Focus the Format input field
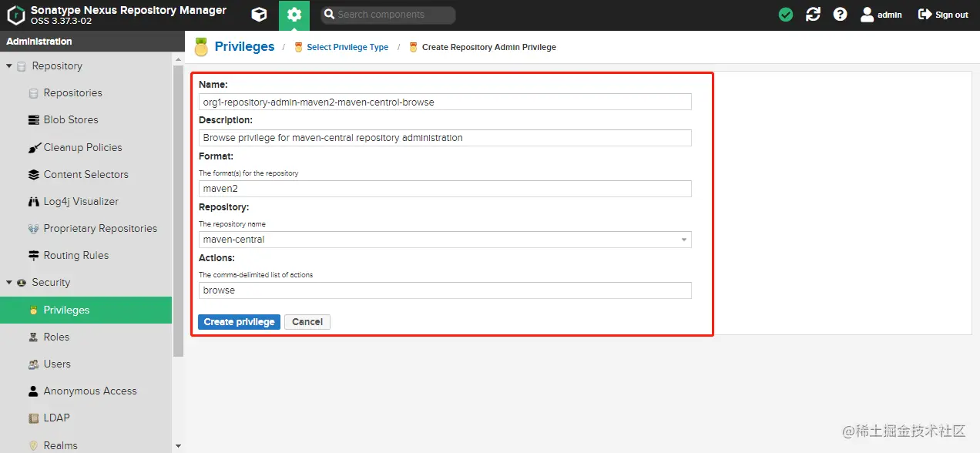This screenshot has width=980, height=453. click(x=445, y=189)
